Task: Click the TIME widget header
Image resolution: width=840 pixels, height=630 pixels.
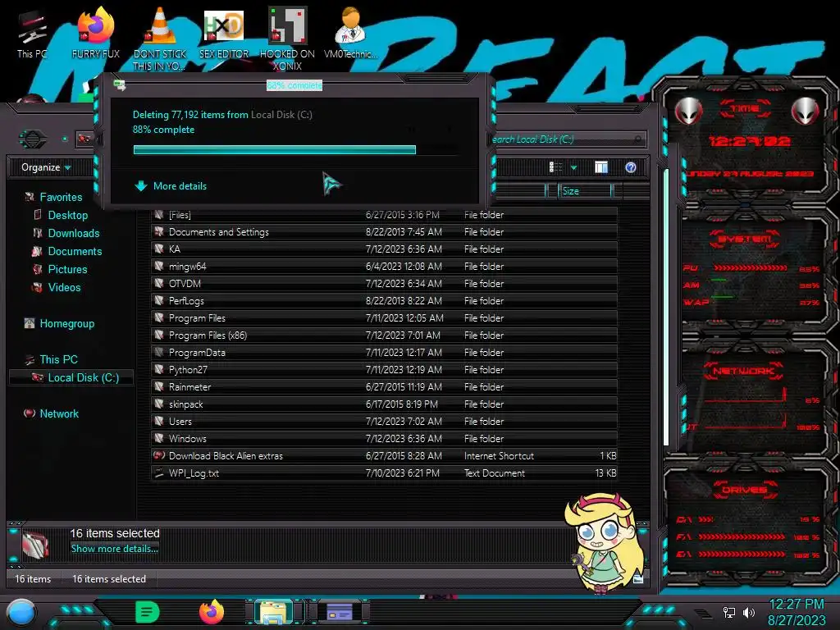Action: click(x=745, y=109)
